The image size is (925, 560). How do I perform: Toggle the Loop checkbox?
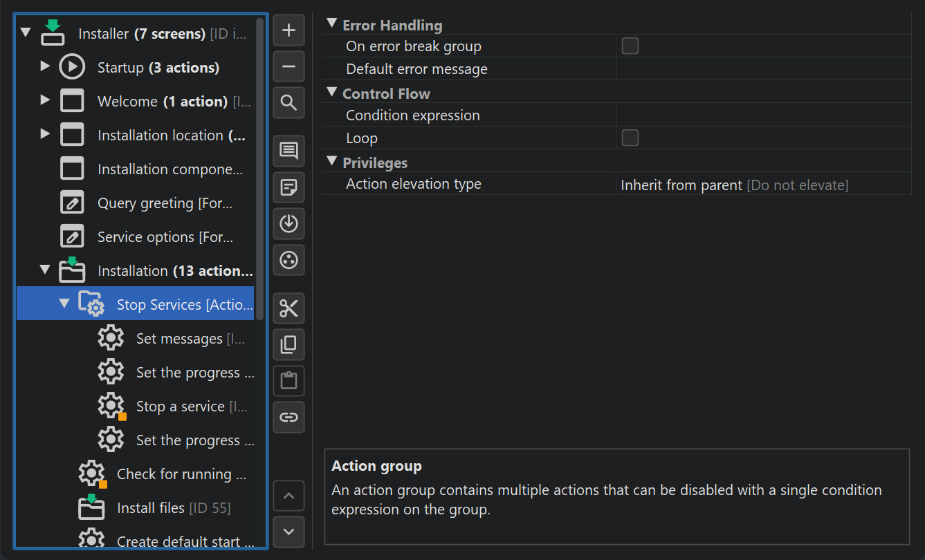tap(630, 138)
